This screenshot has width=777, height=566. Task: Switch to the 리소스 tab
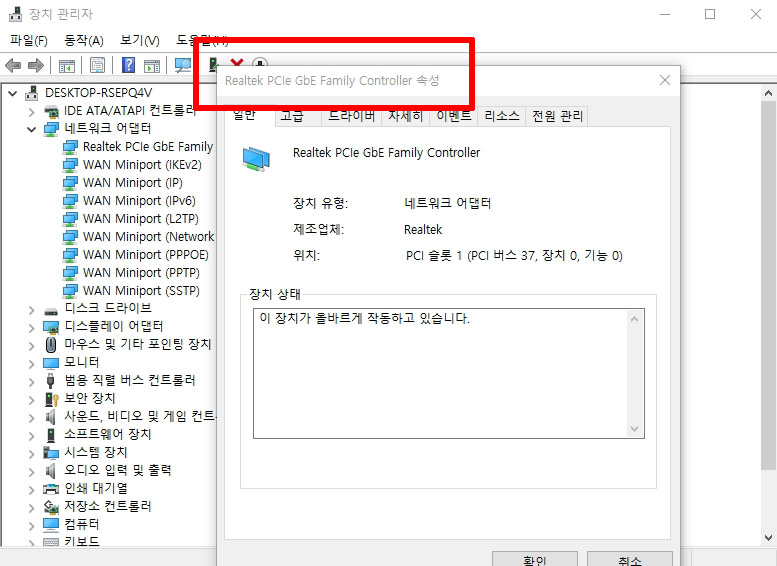[x=501, y=116]
